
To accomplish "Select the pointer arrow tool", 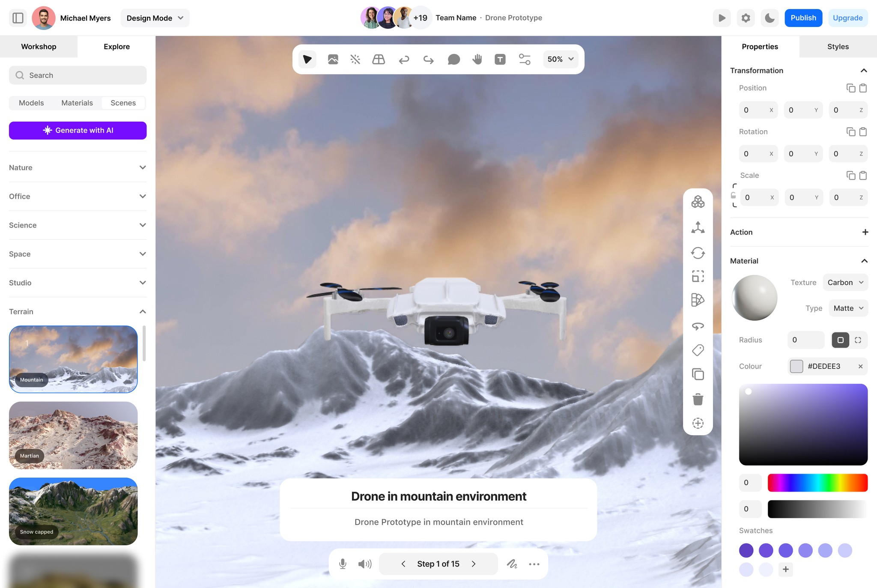I will 307,59.
